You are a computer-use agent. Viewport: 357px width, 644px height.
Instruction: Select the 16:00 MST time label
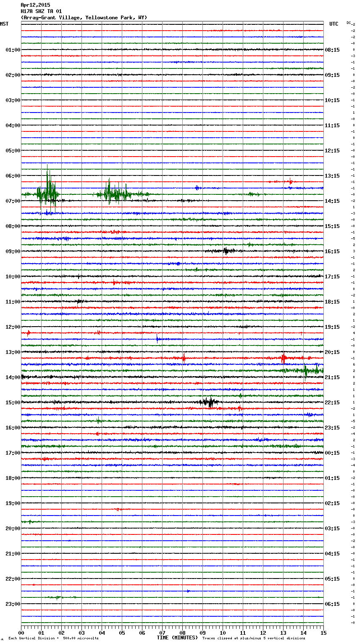tap(13, 428)
